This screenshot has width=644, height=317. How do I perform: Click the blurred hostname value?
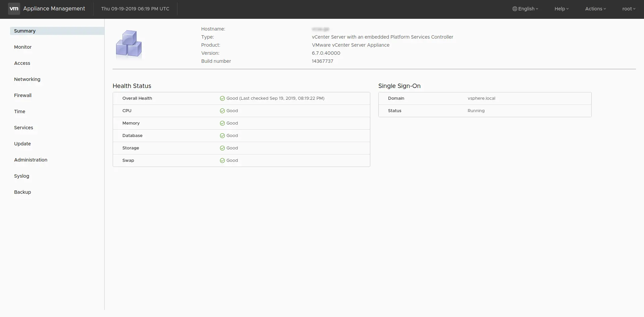(x=320, y=29)
